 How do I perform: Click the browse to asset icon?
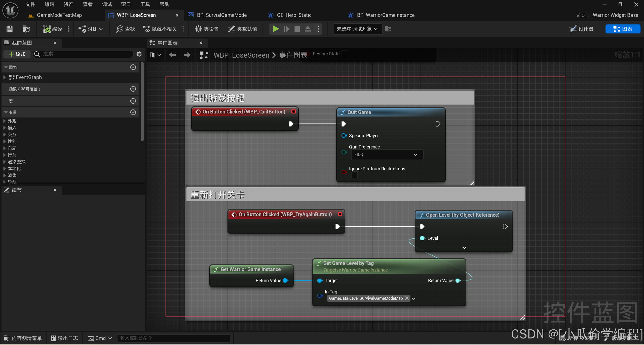26,29
